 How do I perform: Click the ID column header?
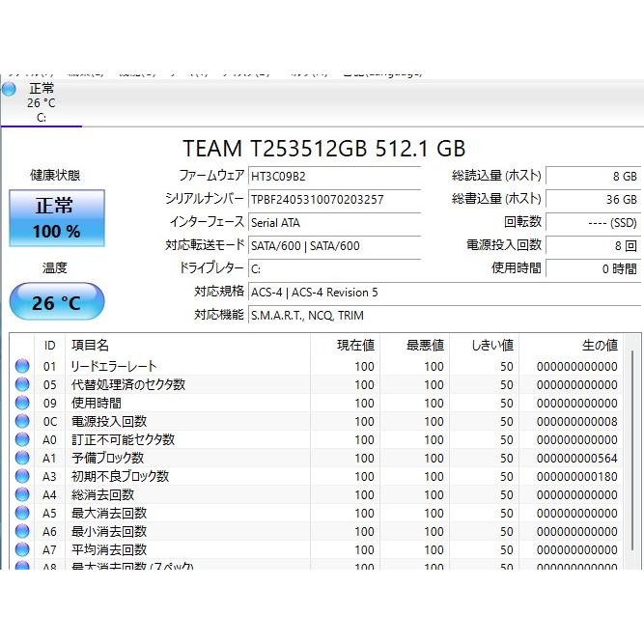click(x=49, y=345)
